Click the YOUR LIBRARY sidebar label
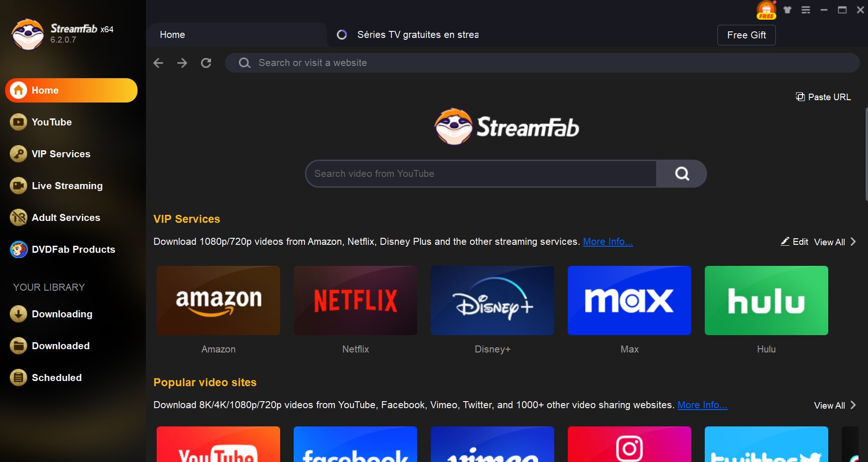Viewport: 868px width, 462px height. (49, 287)
